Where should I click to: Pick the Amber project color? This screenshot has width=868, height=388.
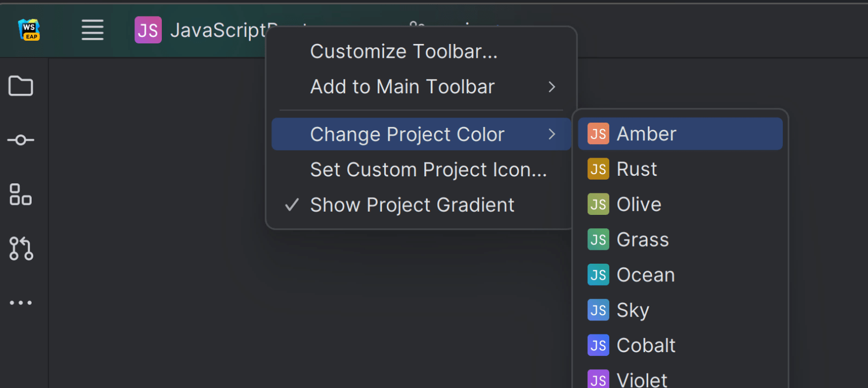click(x=646, y=134)
